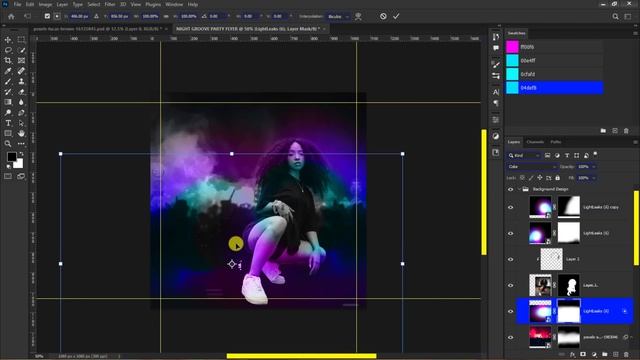Select the Clone Stamp tool
This screenshot has width=640, height=360.
21,82
